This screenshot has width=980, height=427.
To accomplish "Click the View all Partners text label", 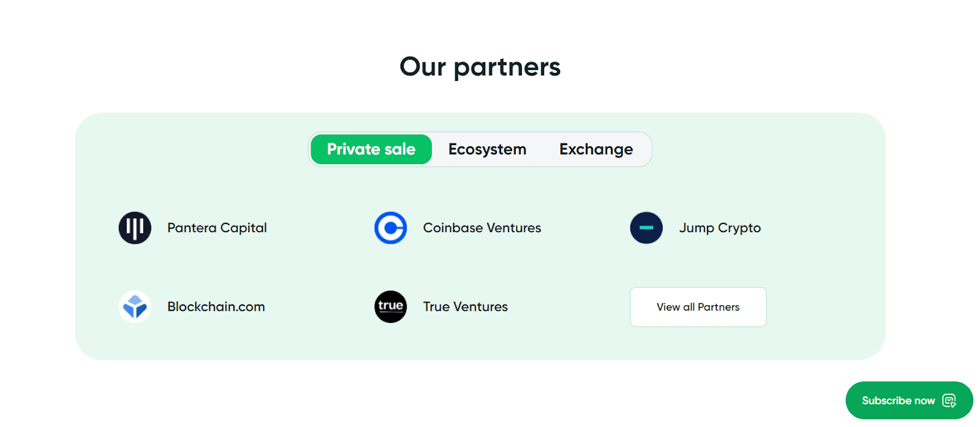I will click(x=698, y=307).
